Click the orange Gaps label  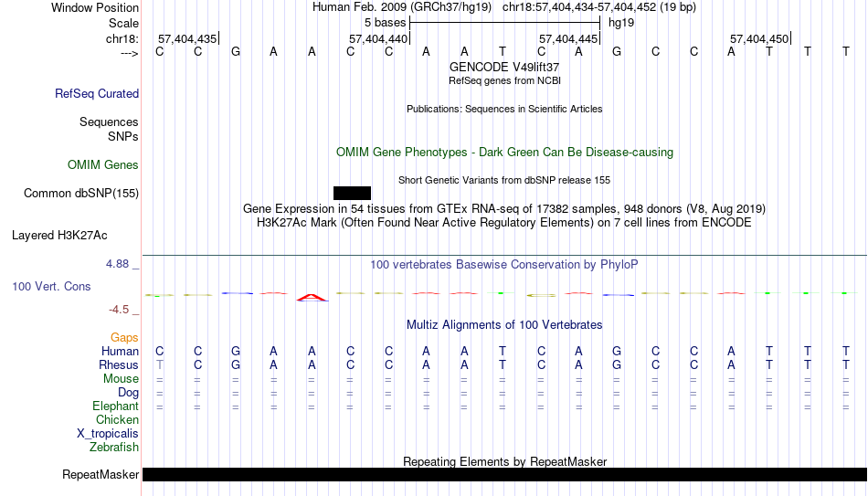pyautogui.click(x=124, y=337)
